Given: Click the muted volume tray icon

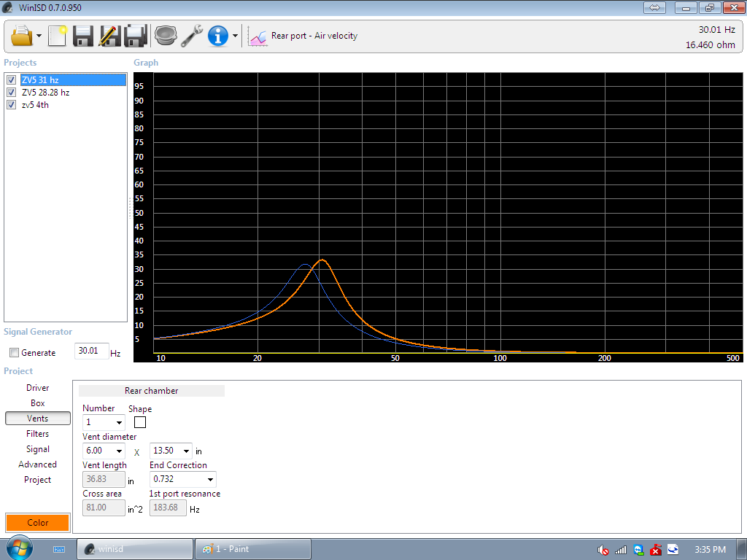Looking at the screenshot, I should click(x=603, y=550).
